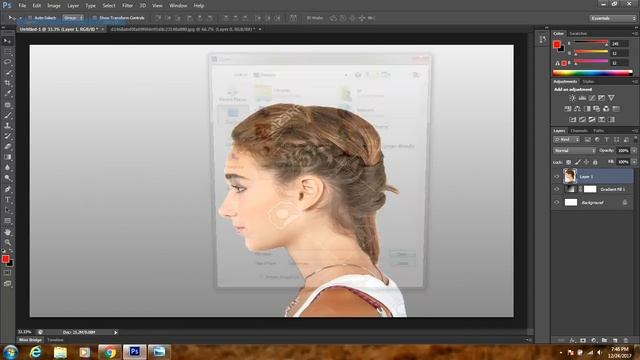This screenshot has width=640, height=360.
Task: Toggle Quick Mask mode icon
Action: (7, 273)
